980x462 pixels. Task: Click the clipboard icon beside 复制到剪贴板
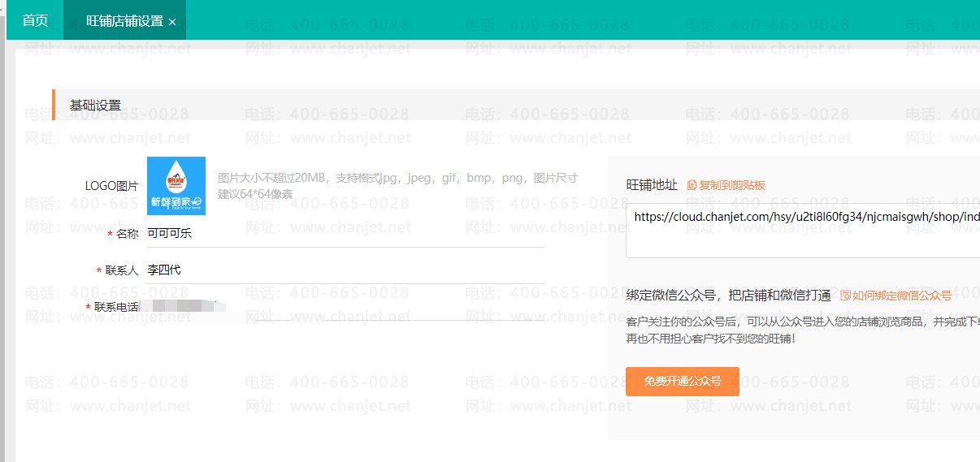click(x=692, y=185)
